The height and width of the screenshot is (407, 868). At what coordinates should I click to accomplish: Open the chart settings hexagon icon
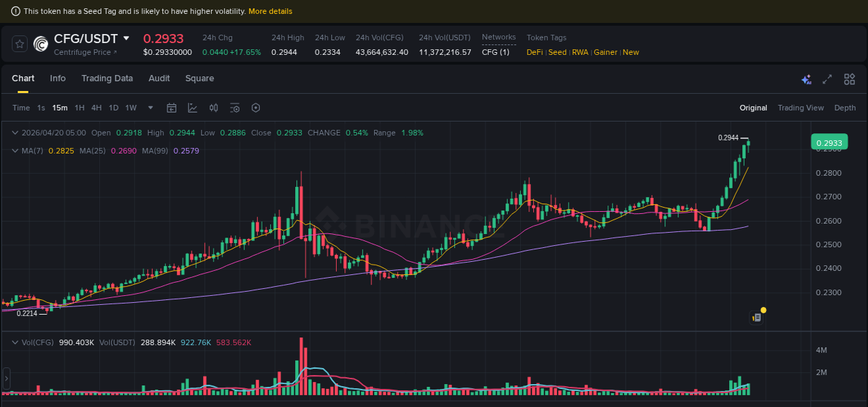pos(256,108)
